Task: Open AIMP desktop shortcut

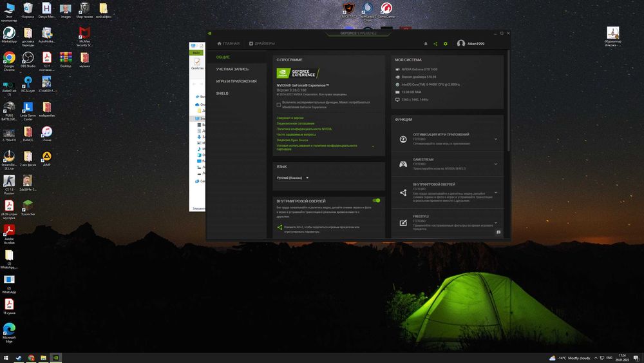Action: click(47, 158)
